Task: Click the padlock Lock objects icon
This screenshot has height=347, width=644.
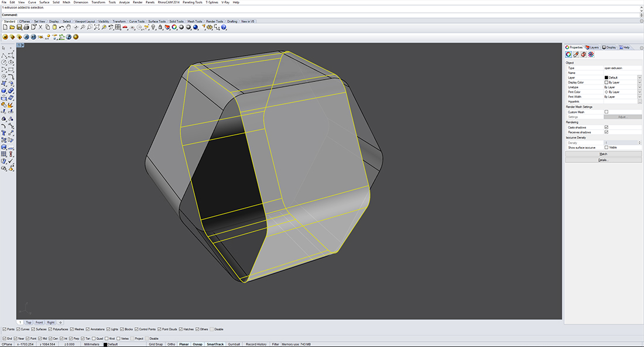Action: tap(160, 27)
